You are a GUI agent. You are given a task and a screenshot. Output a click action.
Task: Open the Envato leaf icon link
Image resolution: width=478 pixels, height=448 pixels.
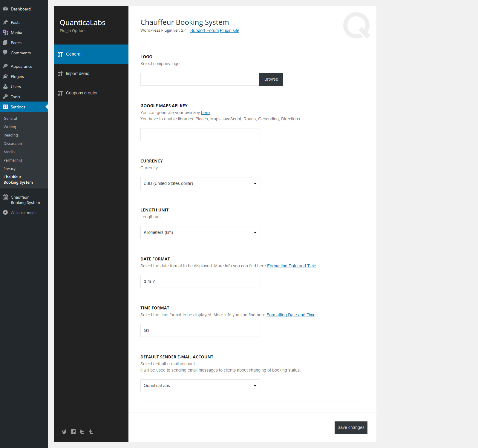pyautogui.click(x=64, y=432)
